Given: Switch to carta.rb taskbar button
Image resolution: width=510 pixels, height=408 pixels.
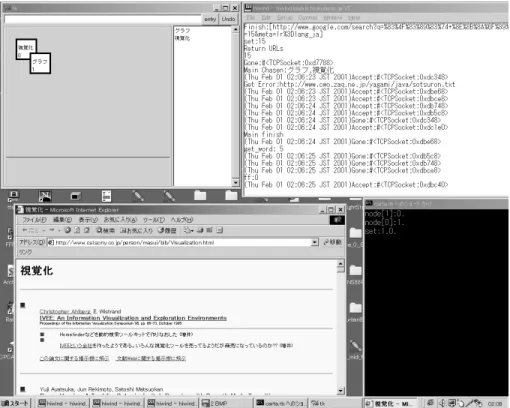Looking at the screenshot, I should (281, 403).
